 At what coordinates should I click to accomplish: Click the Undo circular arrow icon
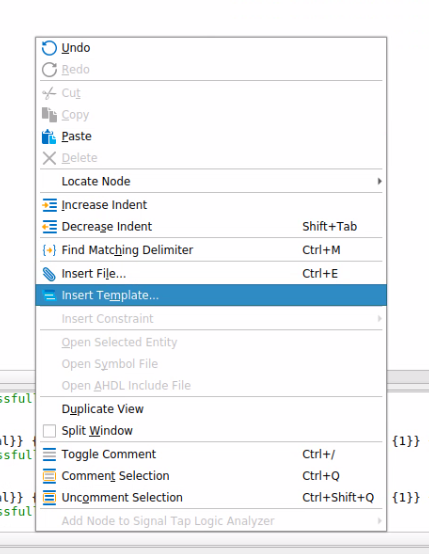click(x=49, y=48)
